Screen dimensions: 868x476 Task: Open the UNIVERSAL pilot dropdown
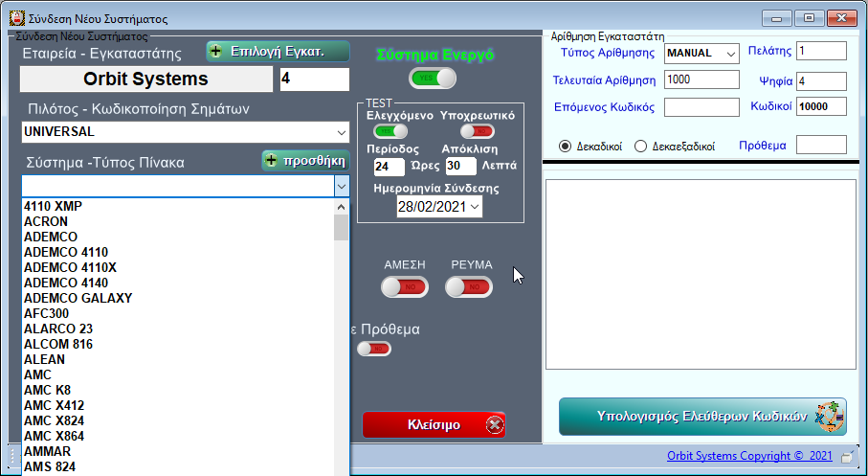(x=342, y=131)
